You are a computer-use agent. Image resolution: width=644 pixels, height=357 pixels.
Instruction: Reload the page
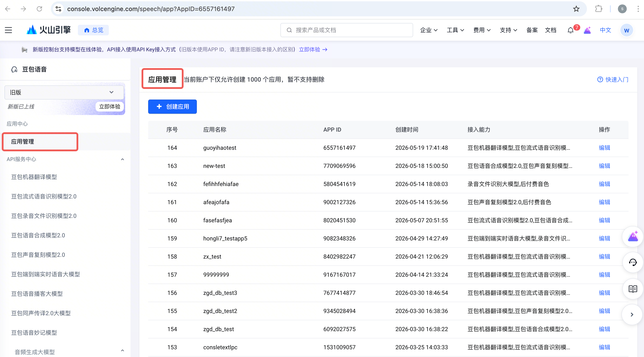pos(39,9)
